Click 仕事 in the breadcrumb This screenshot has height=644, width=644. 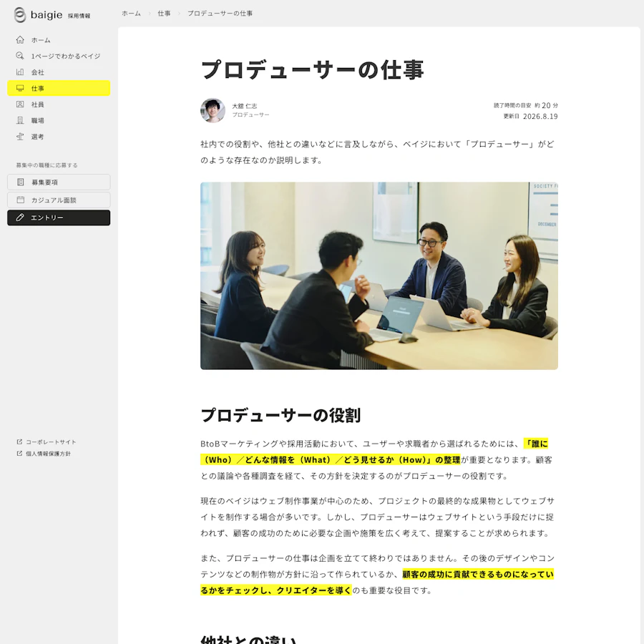164,14
